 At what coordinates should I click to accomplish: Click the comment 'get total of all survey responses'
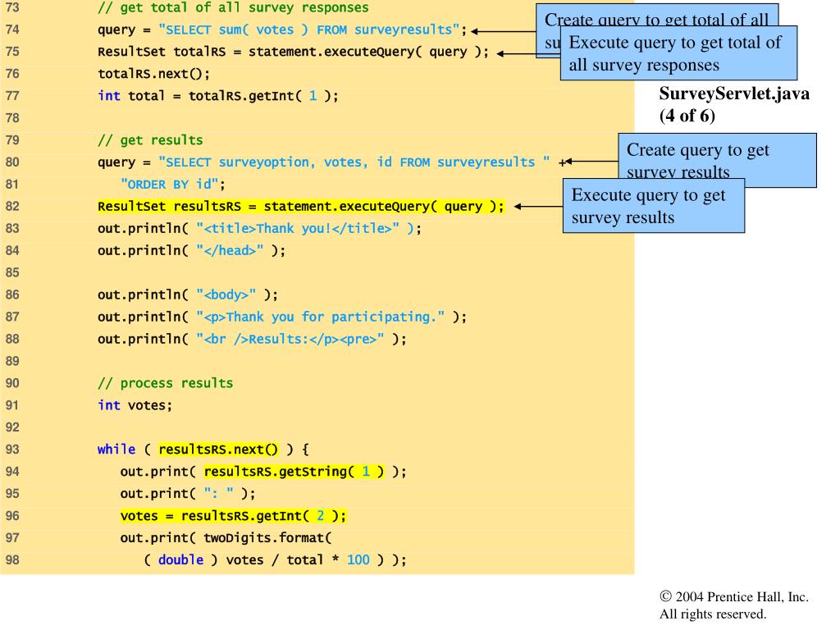(233, 7)
